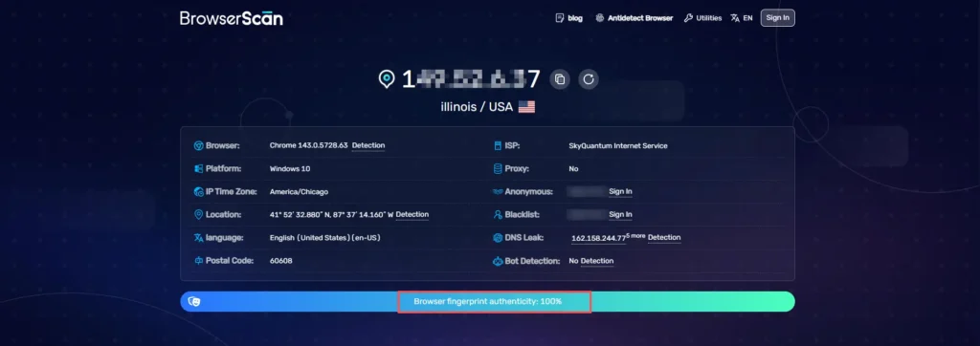The width and height of the screenshot is (980, 346).
Task: Click the language translate icon in header
Action: [x=735, y=18]
